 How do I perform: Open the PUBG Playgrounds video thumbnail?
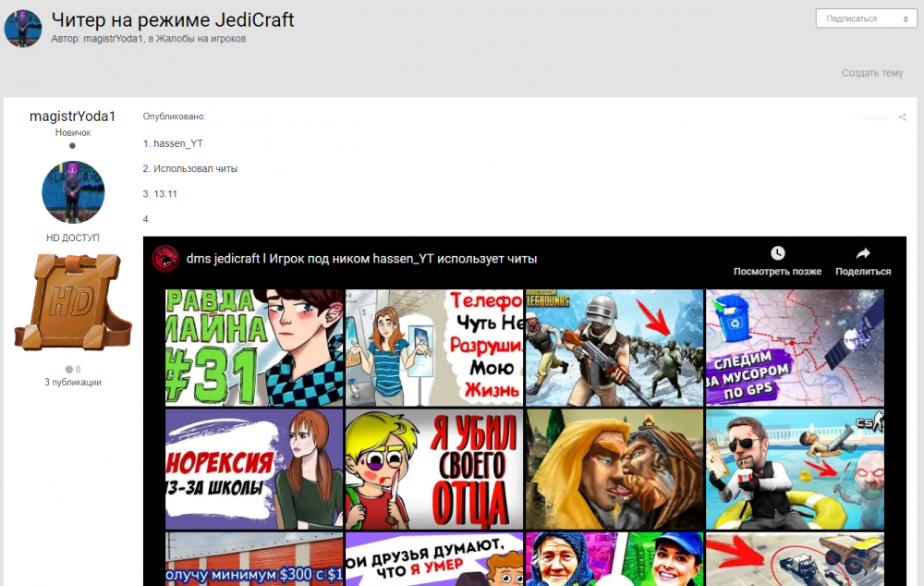(614, 348)
